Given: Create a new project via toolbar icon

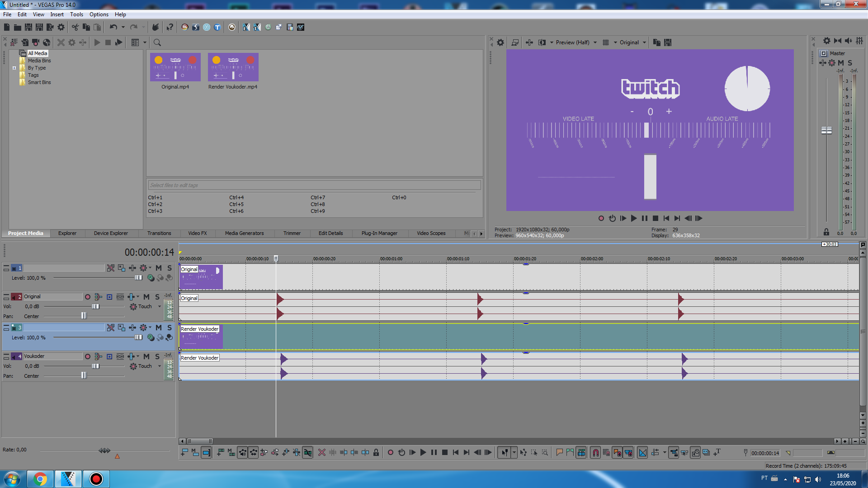Looking at the screenshot, I should coord(7,27).
